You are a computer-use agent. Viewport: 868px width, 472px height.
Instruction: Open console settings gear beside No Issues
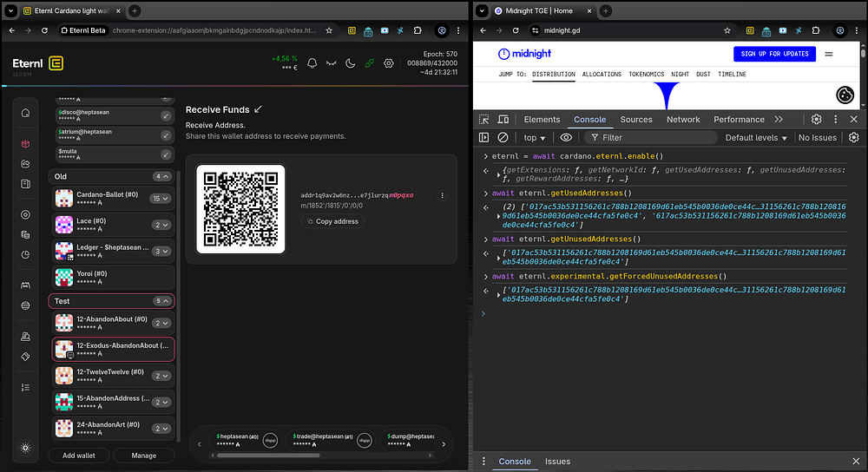tap(853, 137)
